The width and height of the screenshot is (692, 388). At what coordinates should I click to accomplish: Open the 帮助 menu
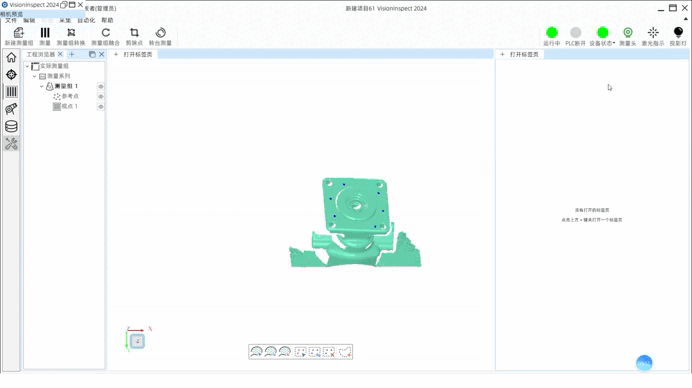(107, 20)
